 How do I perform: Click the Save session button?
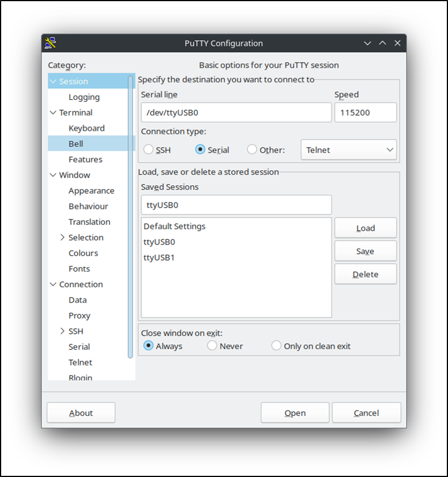click(366, 251)
